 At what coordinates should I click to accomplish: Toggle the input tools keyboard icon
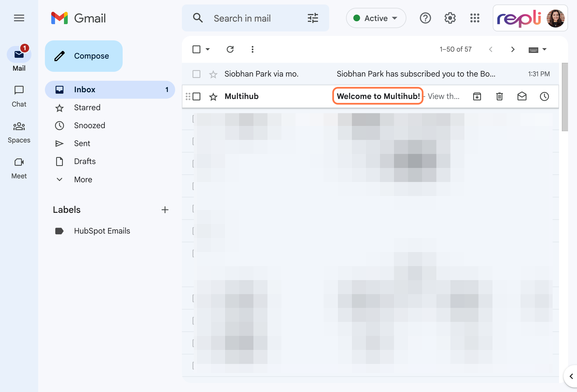pos(533,50)
